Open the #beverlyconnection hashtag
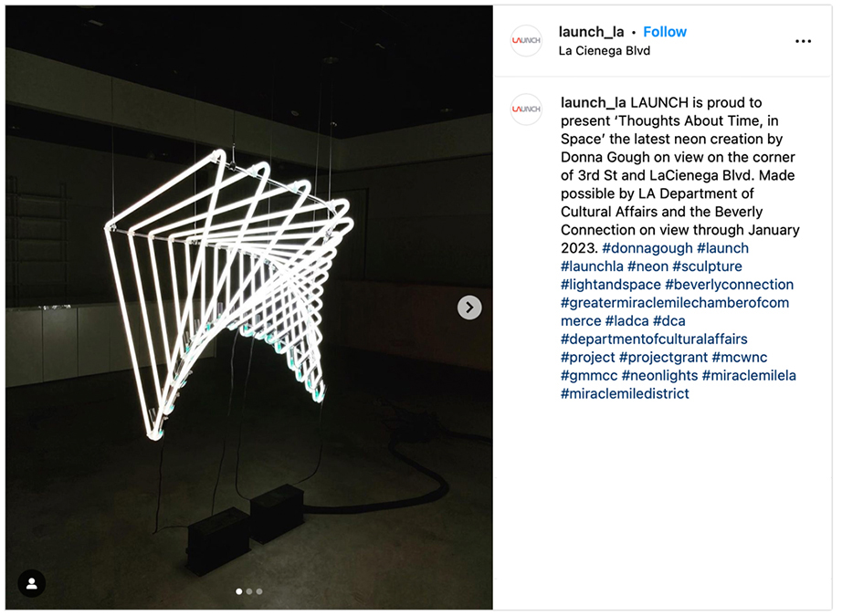Image resolution: width=842 pixels, height=616 pixels. [x=730, y=285]
